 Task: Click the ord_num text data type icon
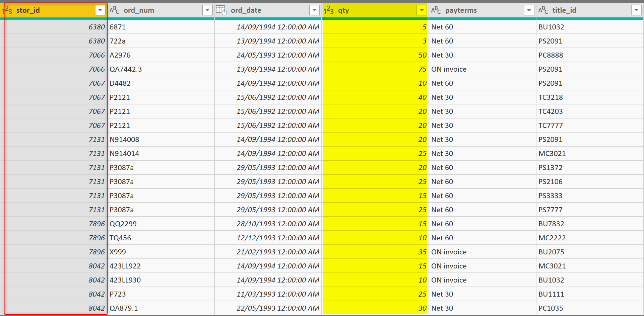114,10
